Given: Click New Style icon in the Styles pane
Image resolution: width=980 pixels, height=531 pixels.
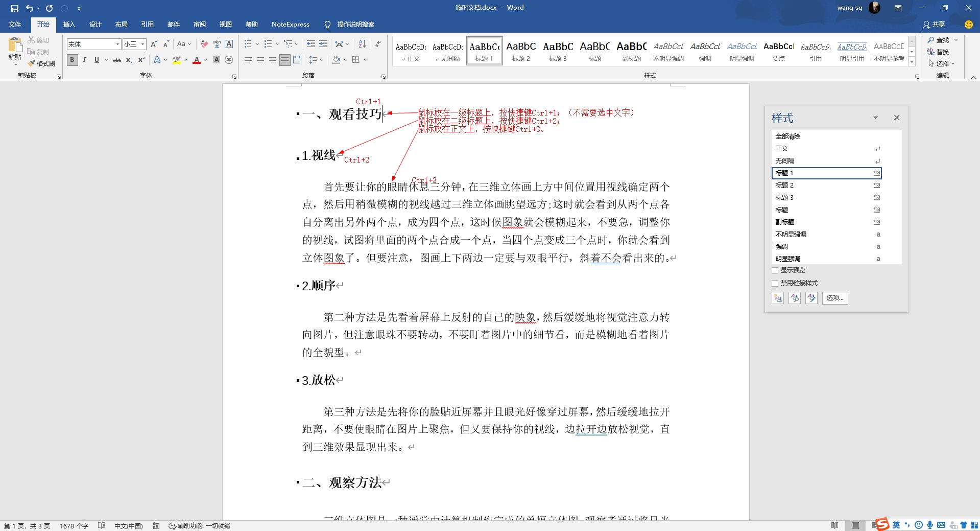Looking at the screenshot, I should pyautogui.click(x=778, y=298).
